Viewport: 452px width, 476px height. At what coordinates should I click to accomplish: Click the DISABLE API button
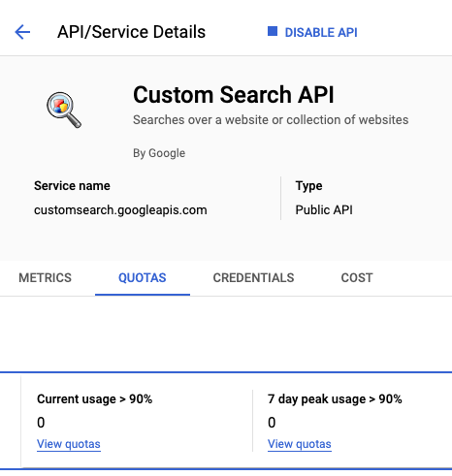click(x=312, y=32)
